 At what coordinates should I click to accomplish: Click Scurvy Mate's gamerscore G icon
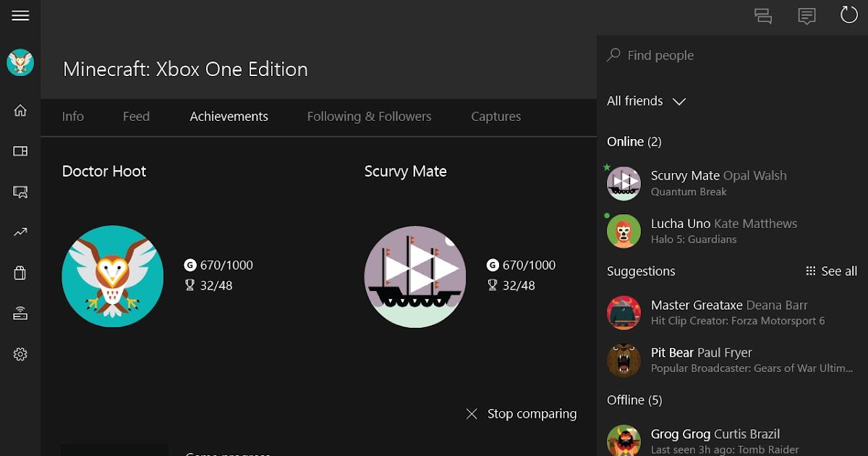pyautogui.click(x=493, y=265)
